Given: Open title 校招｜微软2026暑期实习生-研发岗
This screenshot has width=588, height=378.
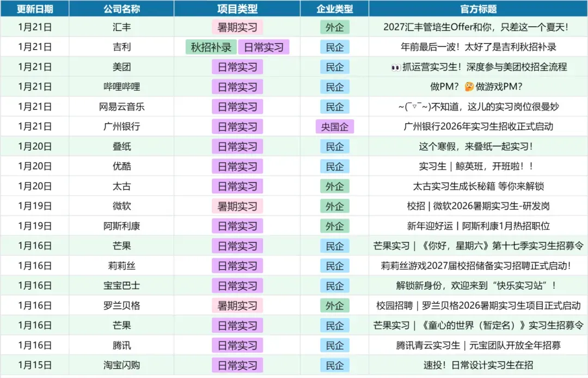Looking at the screenshot, I should click(x=478, y=206).
